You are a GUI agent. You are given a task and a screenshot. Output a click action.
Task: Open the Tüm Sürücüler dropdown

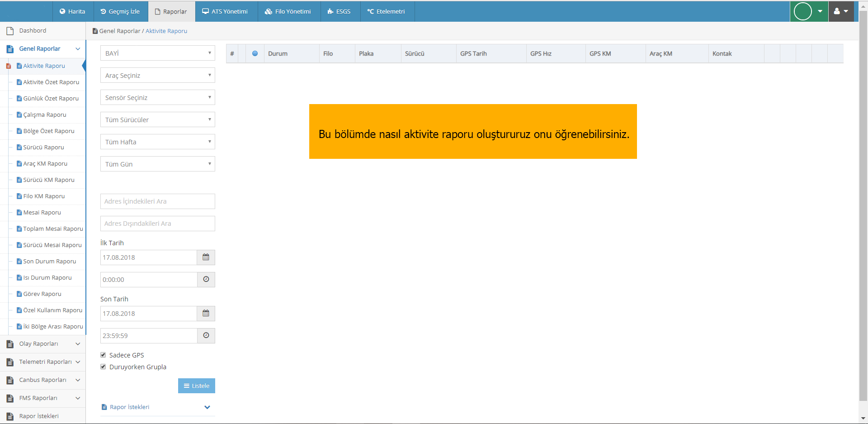point(158,119)
